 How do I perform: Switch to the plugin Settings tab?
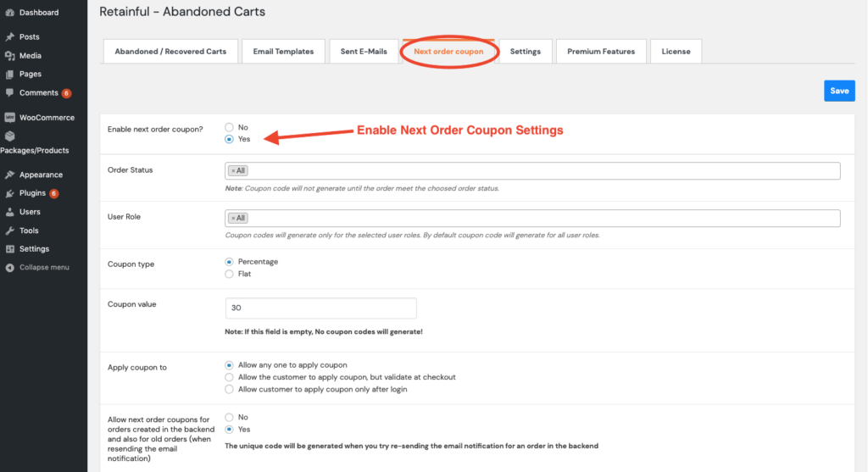click(526, 52)
